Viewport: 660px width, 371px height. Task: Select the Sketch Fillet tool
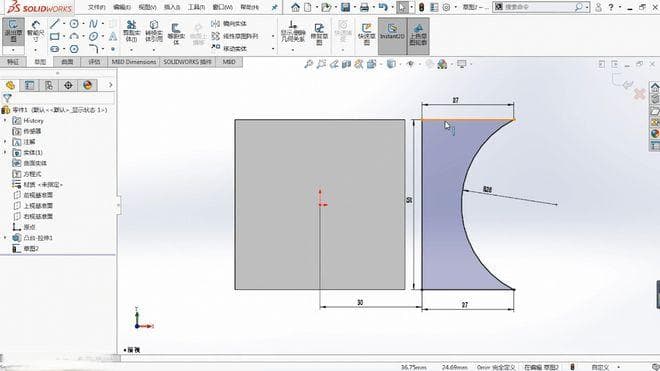[93, 49]
